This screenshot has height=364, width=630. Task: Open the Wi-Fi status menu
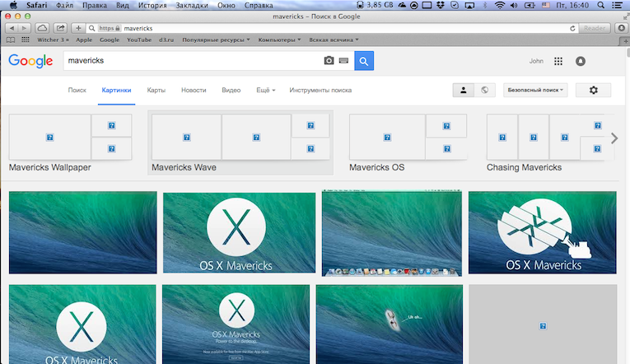click(499, 5)
